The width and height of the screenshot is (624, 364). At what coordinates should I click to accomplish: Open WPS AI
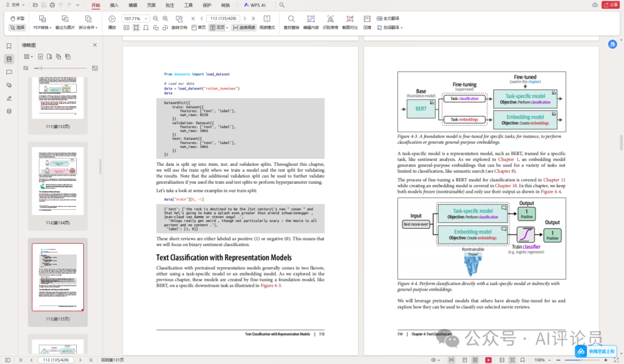[255, 5]
